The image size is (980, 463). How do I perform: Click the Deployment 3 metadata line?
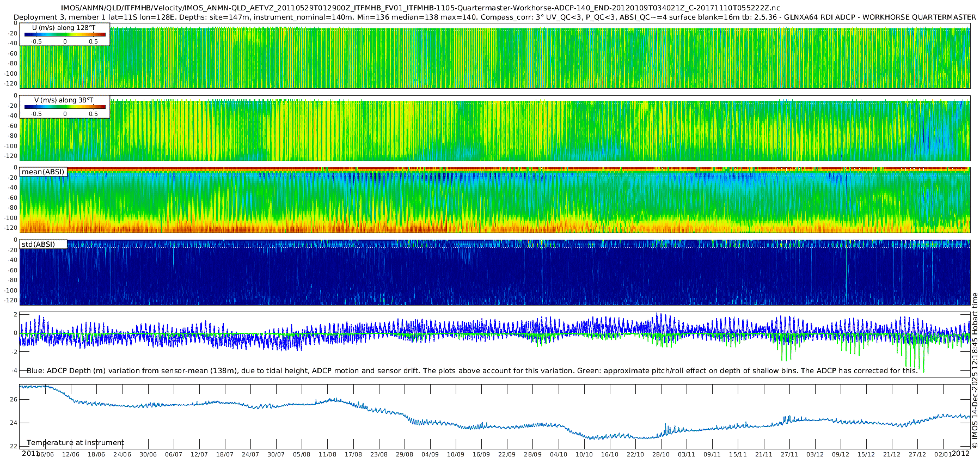[494, 17]
